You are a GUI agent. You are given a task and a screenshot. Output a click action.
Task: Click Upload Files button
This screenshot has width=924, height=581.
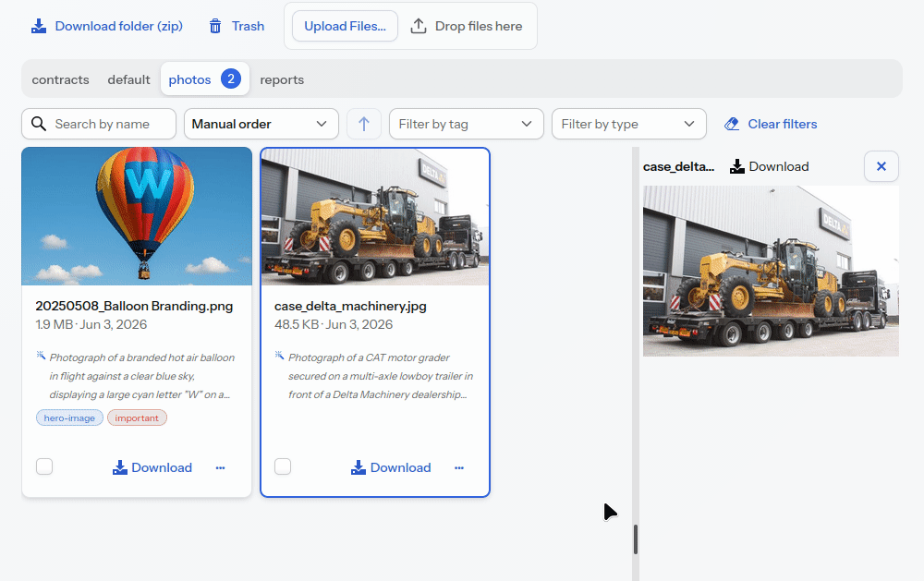(345, 26)
